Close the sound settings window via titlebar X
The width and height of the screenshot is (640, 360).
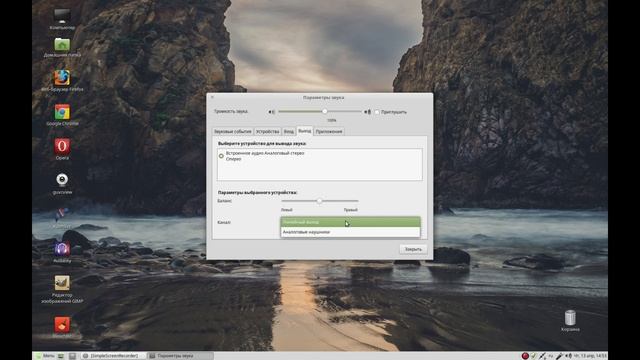[212, 98]
